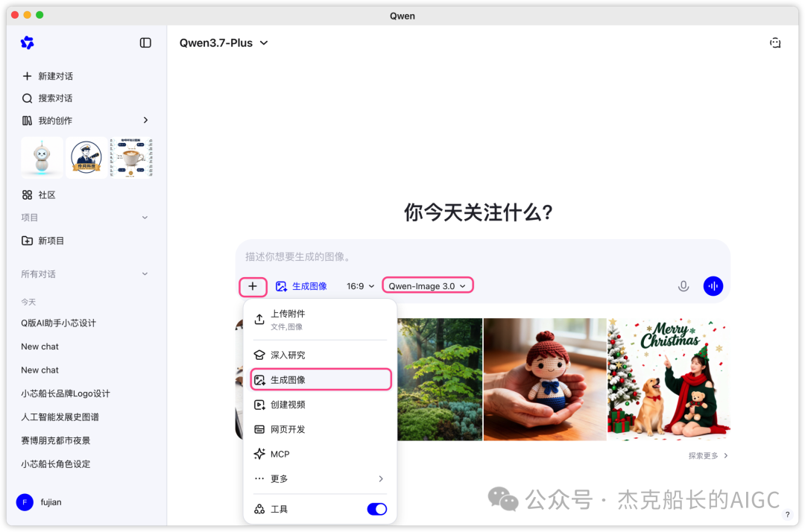This screenshot has width=805, height=532.
Task: Open chat Q版AI助手小芯设计
Action: 59,323
